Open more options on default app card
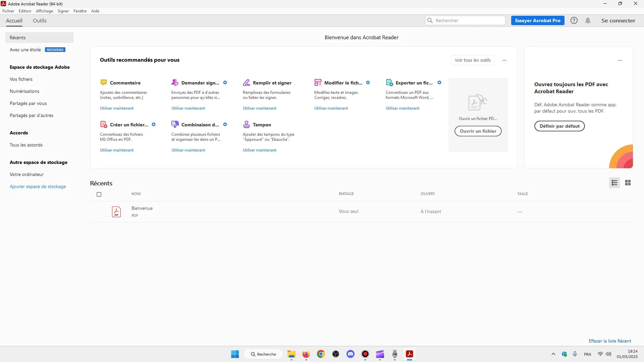Viewport: 644px width, 362px height. tap(620, 60)
